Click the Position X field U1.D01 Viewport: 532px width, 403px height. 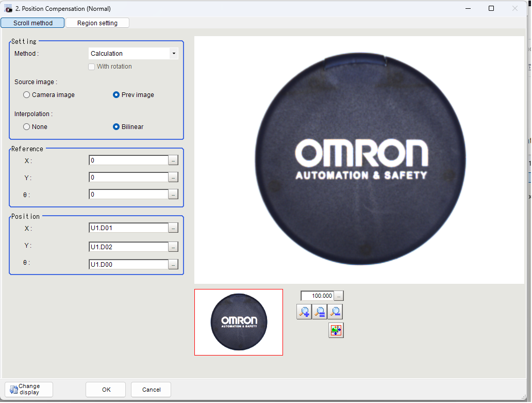[x=128, y=228]
